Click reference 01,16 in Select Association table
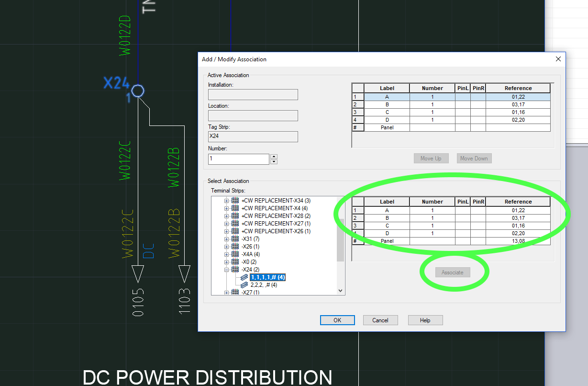588x386 pixels. pyautogui.click(x=518, y=226)
